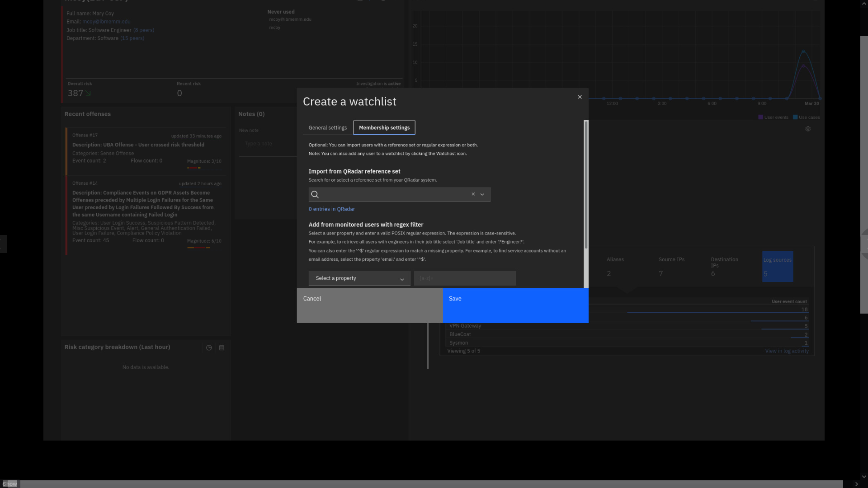Close the Create a watchlist dialog
868x488 pixels.
(580, 97)
